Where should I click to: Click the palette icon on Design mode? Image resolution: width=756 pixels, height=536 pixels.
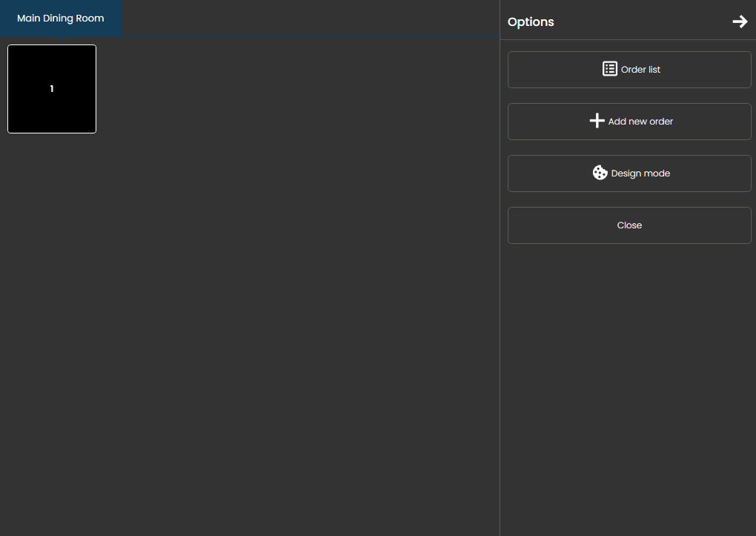pos(600,173)
